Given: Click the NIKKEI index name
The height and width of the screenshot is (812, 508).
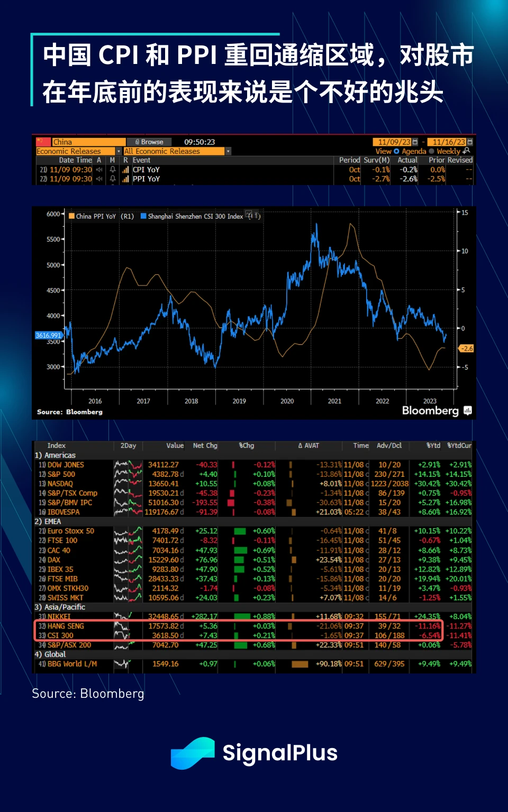Looking at the screenshot, I should (59, 616).
